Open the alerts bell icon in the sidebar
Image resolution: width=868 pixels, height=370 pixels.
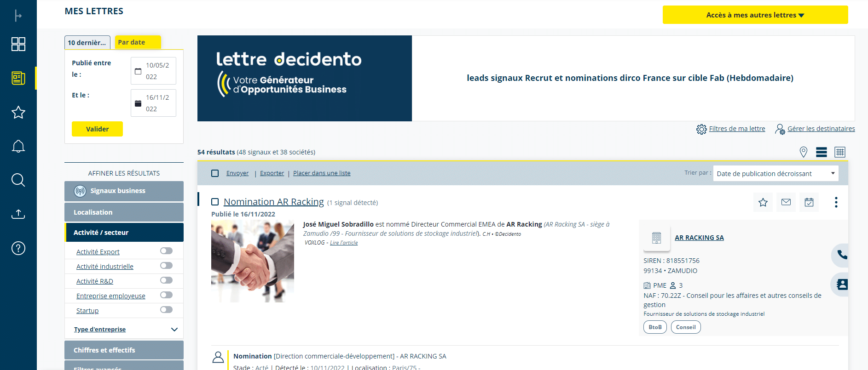click(18, 146)
